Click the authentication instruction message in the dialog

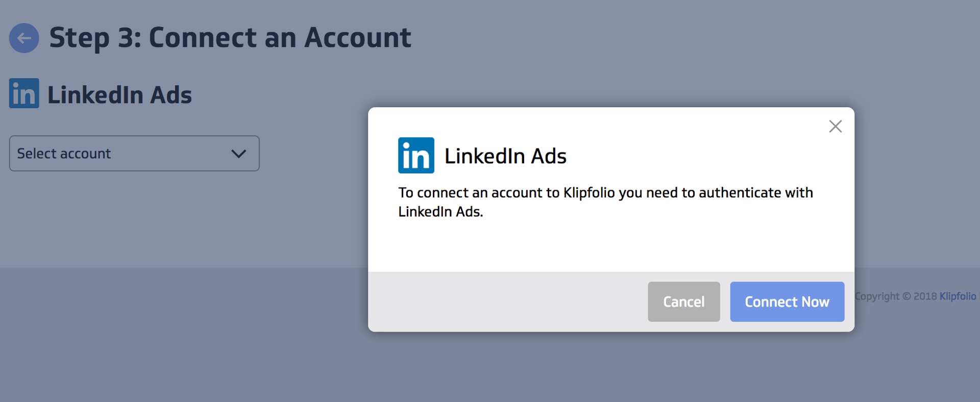tap(605, 202)
